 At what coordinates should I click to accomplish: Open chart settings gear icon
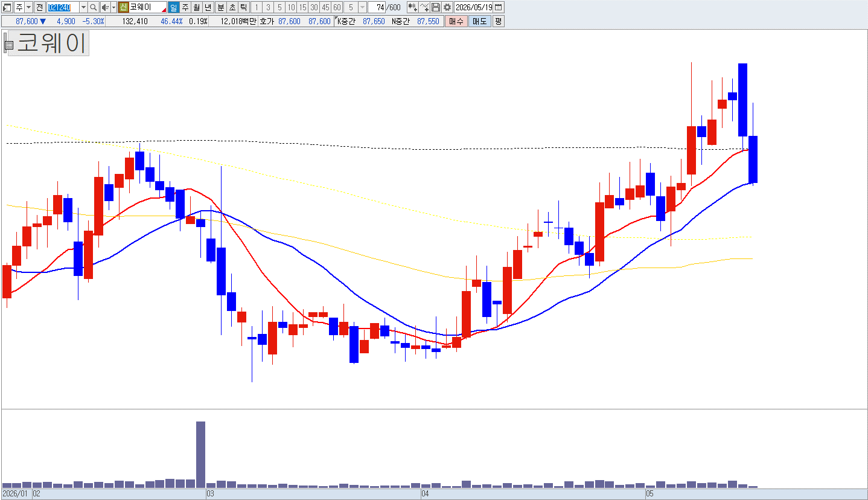tap(447, 7)
